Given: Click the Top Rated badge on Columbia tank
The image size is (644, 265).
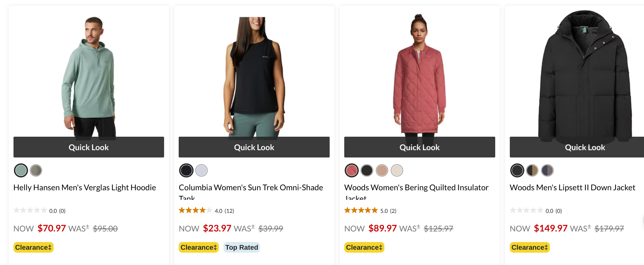Looking at the screenshot, I should click(241, 248).
